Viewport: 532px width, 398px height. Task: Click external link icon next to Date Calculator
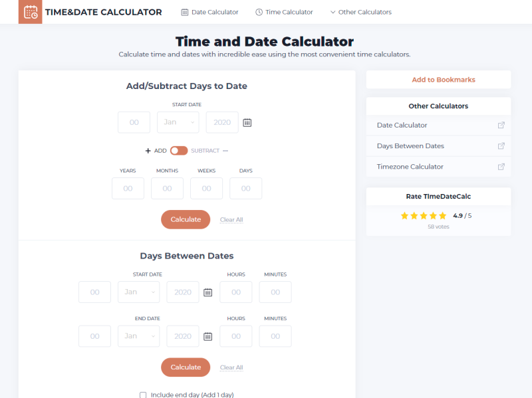(501, 125)
